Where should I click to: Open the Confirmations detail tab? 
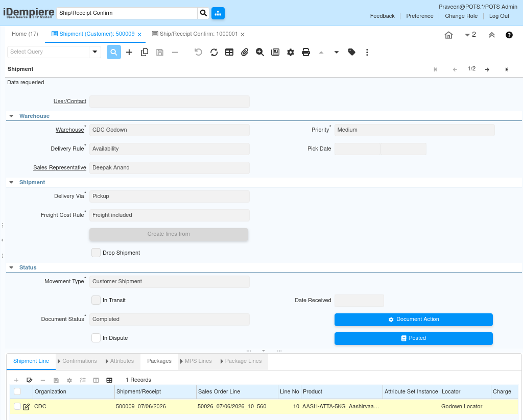tap(79, 361)
